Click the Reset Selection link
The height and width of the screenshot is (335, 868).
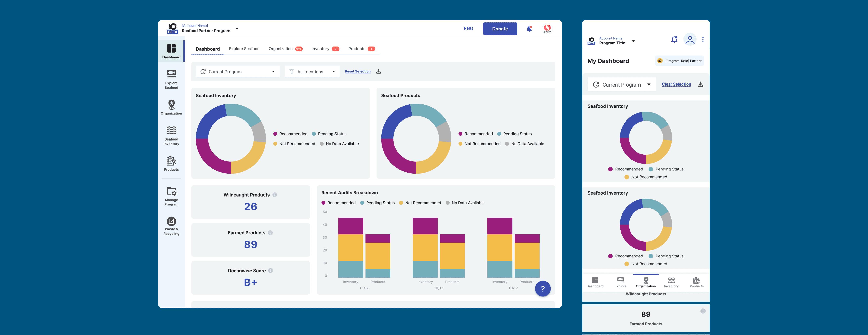[357, 71]
